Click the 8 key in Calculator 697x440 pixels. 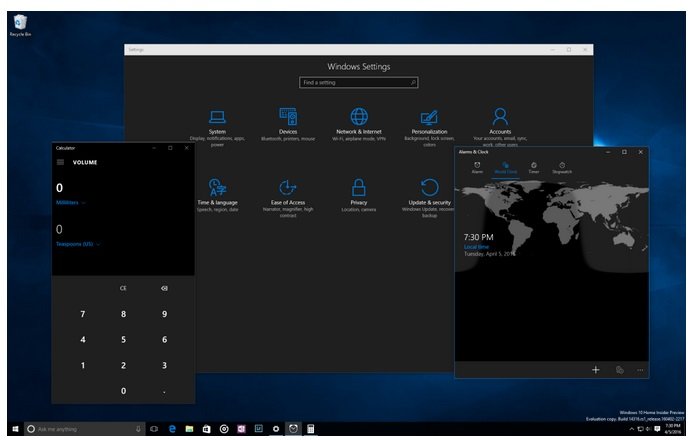point(123,314)
